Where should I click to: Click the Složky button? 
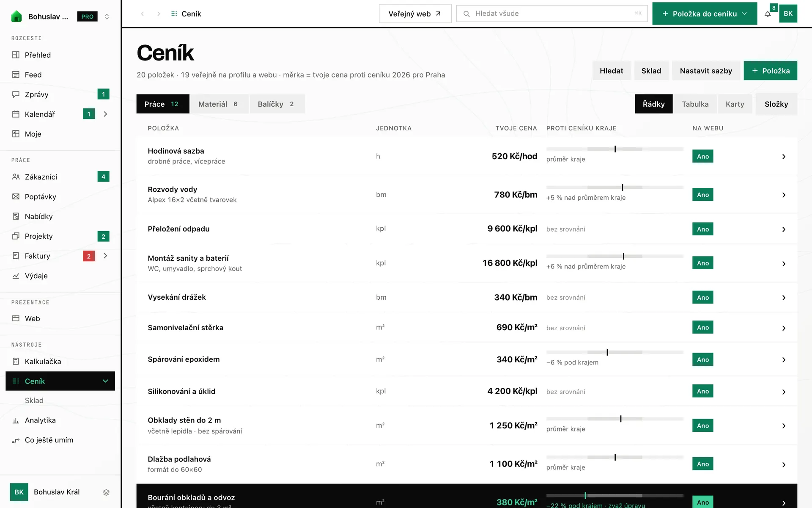tap(776, 104)
